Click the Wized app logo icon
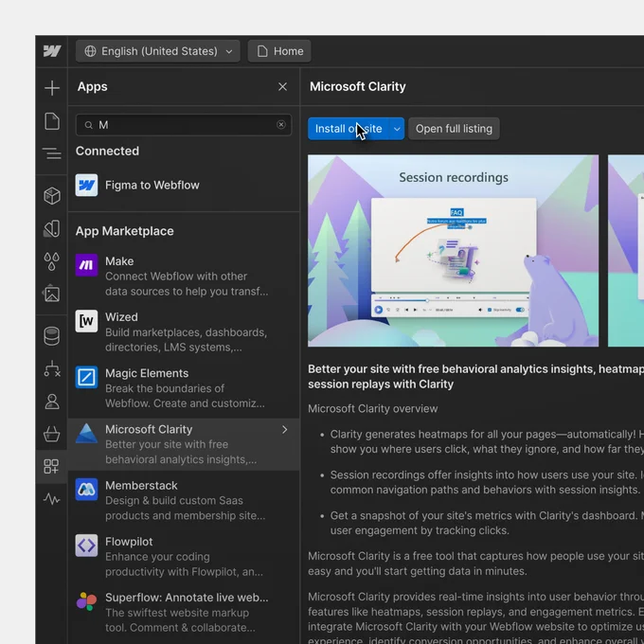The image size is (644, 644). coord(86,321)
